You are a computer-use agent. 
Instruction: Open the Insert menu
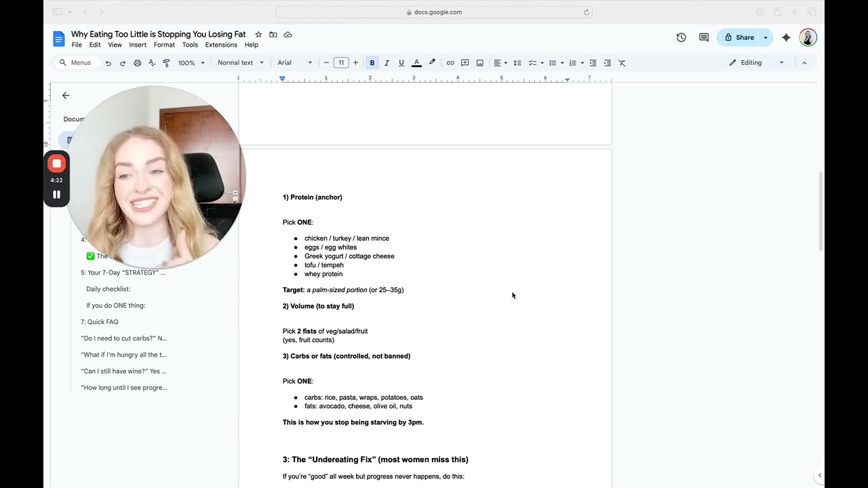(x=138, y=45)
